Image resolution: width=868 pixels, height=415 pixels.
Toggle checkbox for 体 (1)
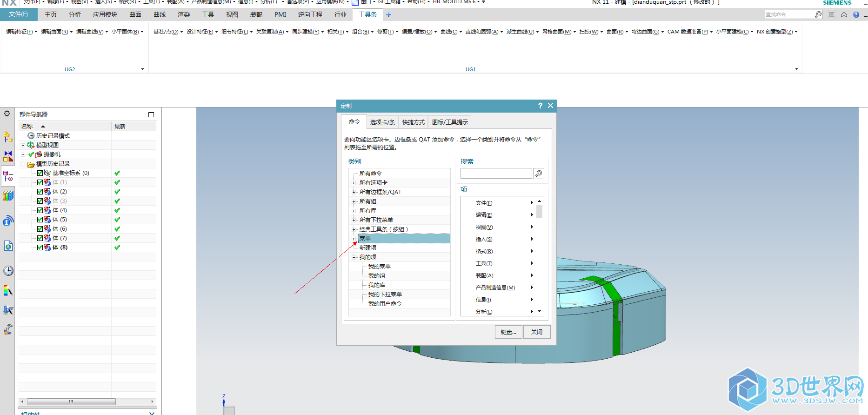[40, 182]
